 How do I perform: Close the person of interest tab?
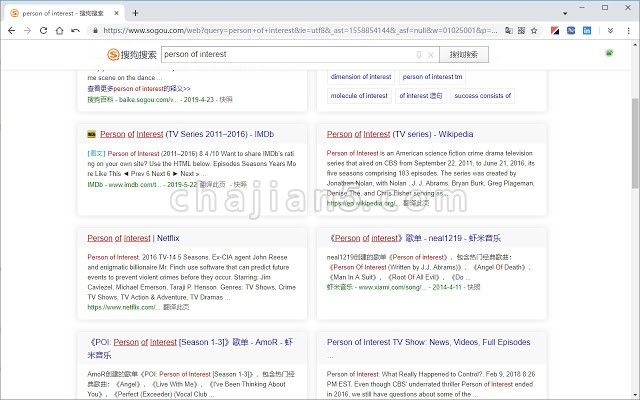point(116,13)
